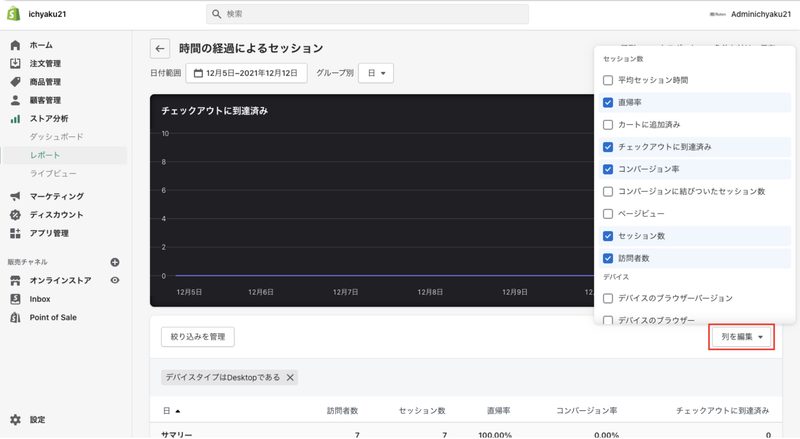Check the カートに追加済み checkbox
The image size is (800, 439).
[x=608, y=125]
